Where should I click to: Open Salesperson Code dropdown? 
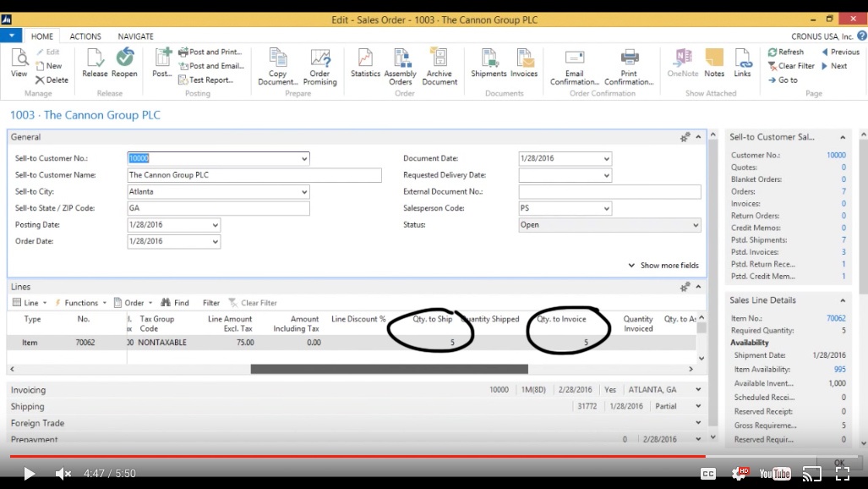click(606, 208)
